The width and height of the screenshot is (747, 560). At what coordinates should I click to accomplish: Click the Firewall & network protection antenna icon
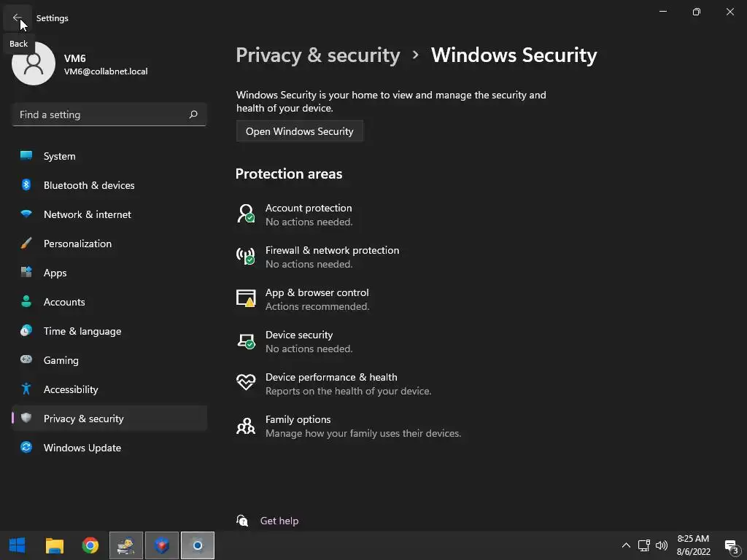pyautogui.click(x=246, y=256)
